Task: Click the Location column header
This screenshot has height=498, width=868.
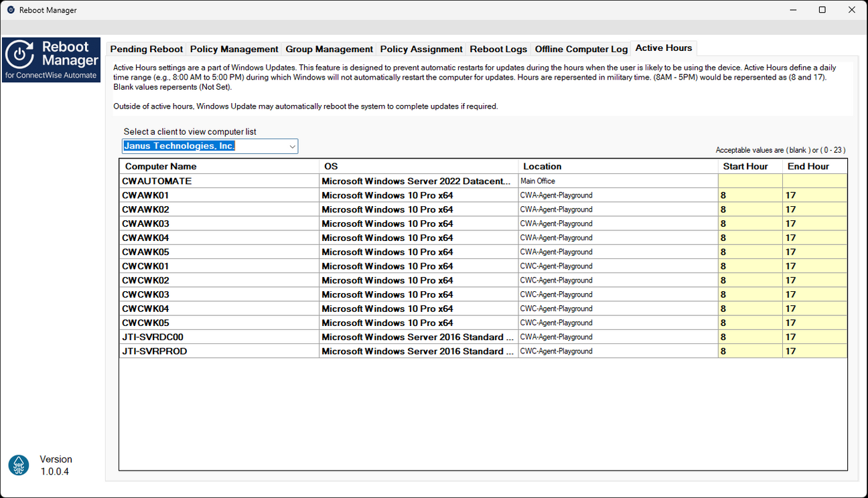Action: (x=542, y=166)
